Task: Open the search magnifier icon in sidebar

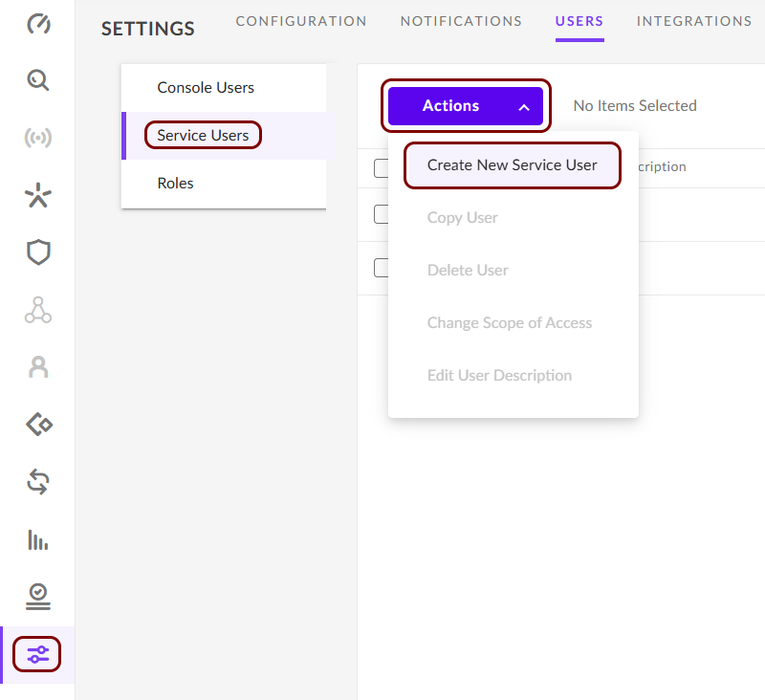Action: tap(38, 80)
